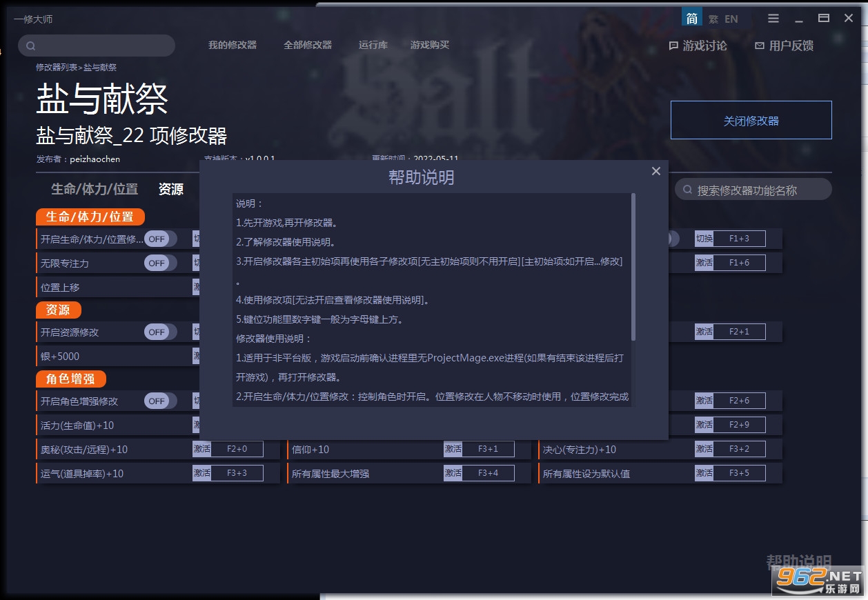Click the F2+1 hotkey box
The image size is (868, 600).
740,332
